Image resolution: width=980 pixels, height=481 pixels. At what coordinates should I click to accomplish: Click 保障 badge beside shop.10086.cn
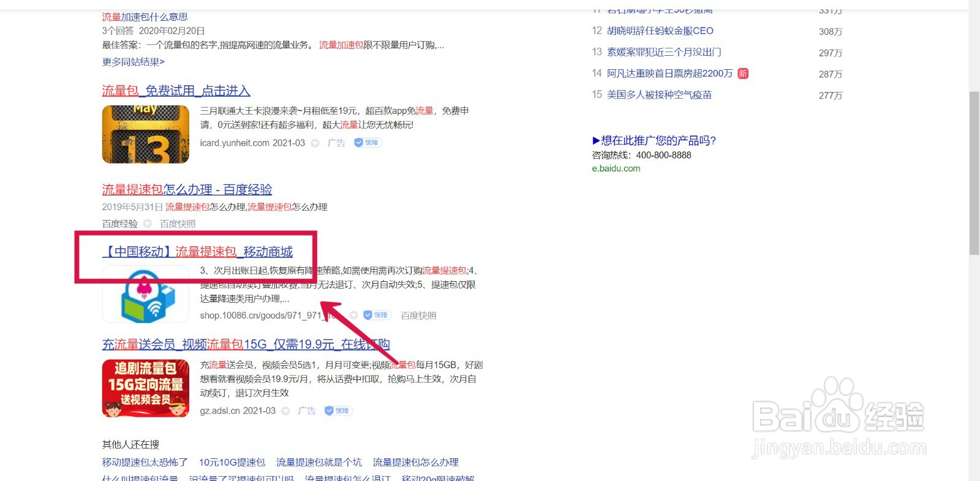377,315
